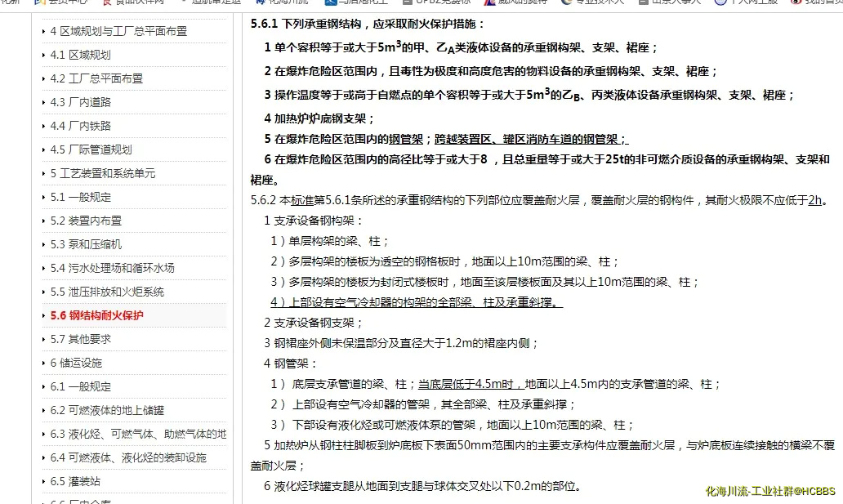The width and height of the screenshot is (843, 504).
Task: Click underlined 跨越装置区、罐区消防车道的钢管架 text
Action: click(x=531, y=140)
